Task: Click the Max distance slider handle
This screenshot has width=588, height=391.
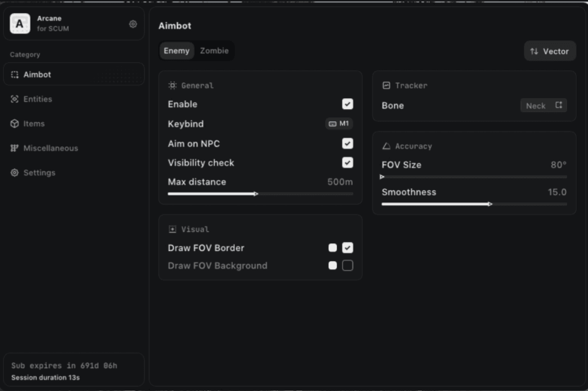Action: [256, 194]
